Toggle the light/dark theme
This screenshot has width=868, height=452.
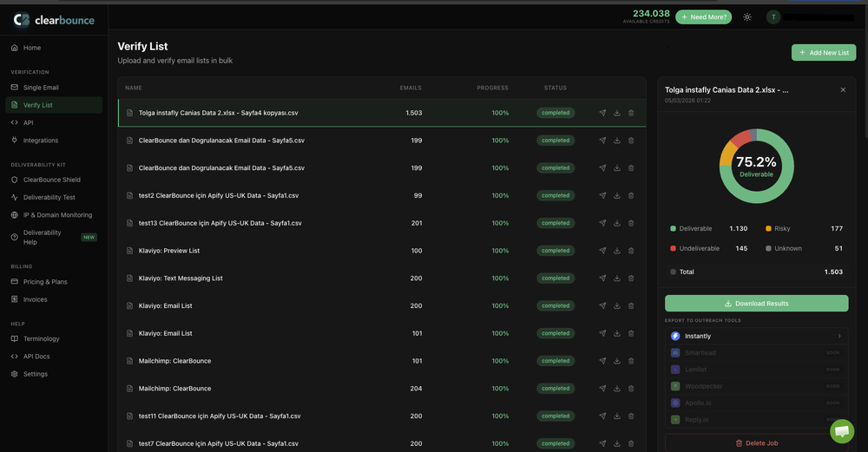pyautogui.click(x=747, y=16)
